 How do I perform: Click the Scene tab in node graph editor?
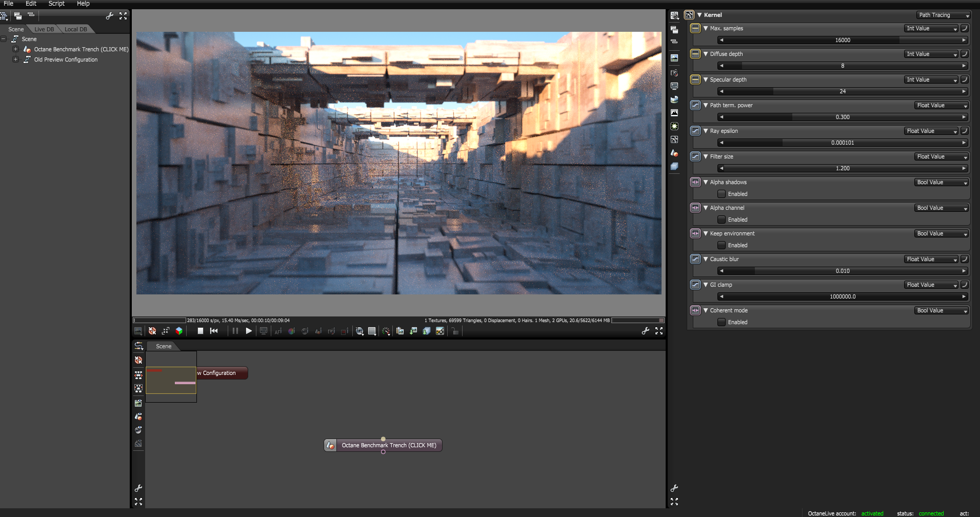[164, 346]
